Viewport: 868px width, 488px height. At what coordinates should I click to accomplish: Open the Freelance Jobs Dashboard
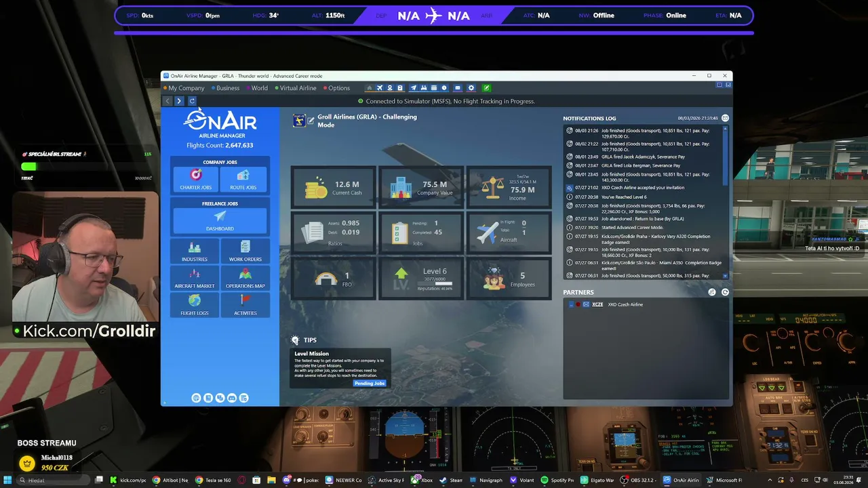point(220,220)
